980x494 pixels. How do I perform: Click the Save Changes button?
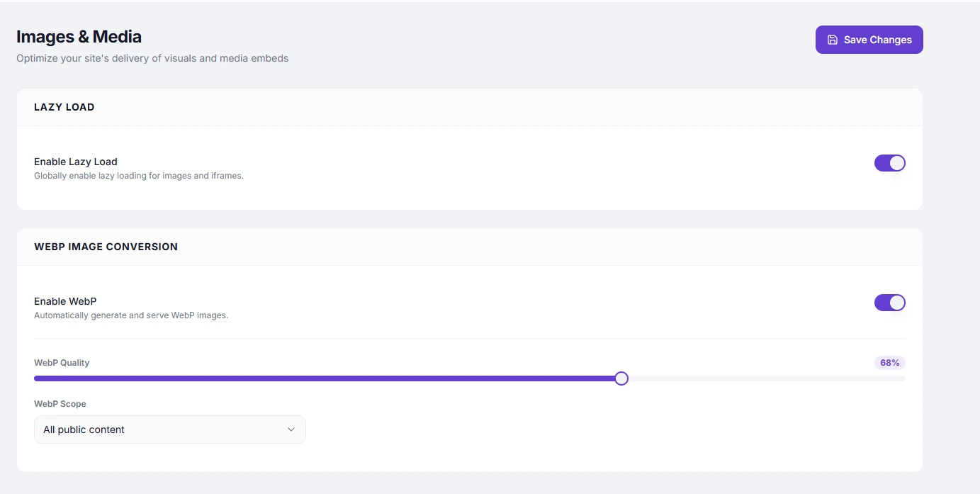(869, 40)
